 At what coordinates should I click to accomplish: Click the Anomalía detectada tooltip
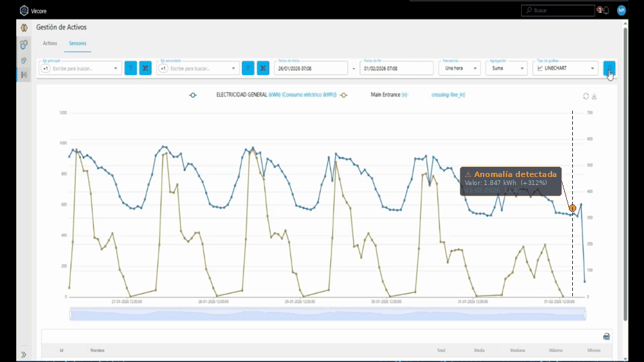(x=511, y=182)
